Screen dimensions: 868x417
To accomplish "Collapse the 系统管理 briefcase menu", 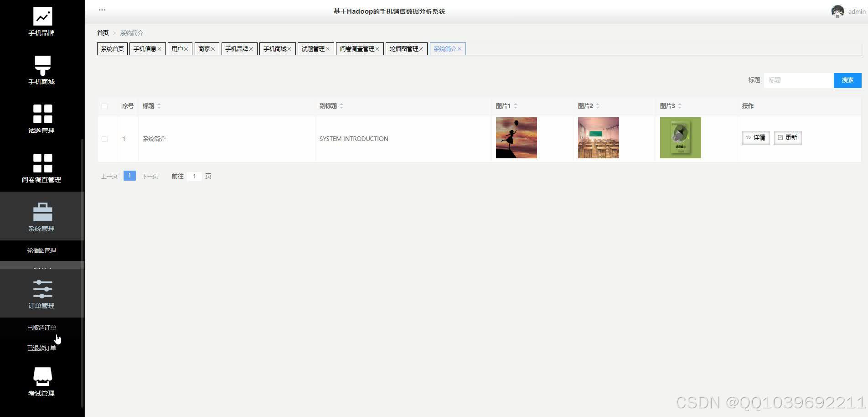I will [42, 212].
